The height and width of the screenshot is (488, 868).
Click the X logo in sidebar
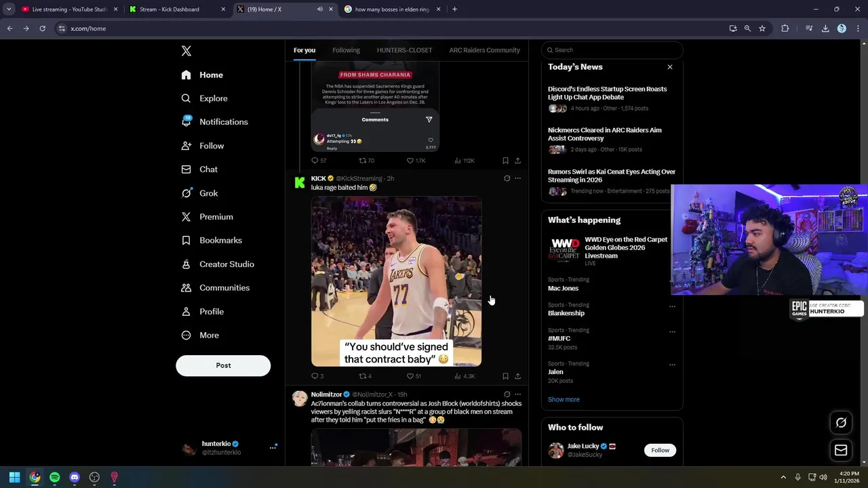[x=186, y=51]
